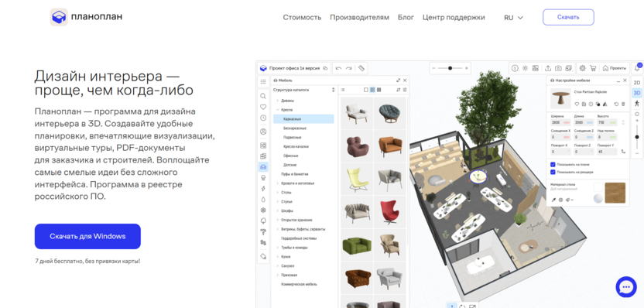
Task: Click the sun lighting icon in the top toolbar
Action: click(525, 68)
